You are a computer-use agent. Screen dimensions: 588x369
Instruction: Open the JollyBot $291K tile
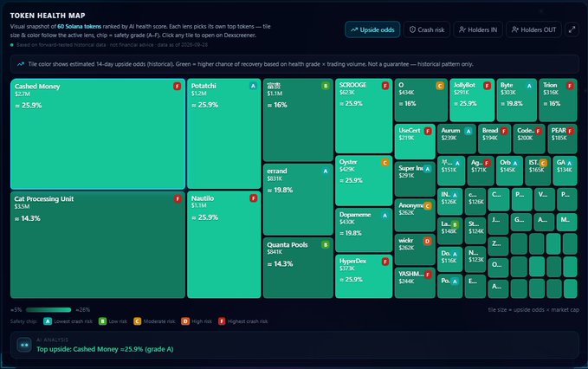point(472,100)
